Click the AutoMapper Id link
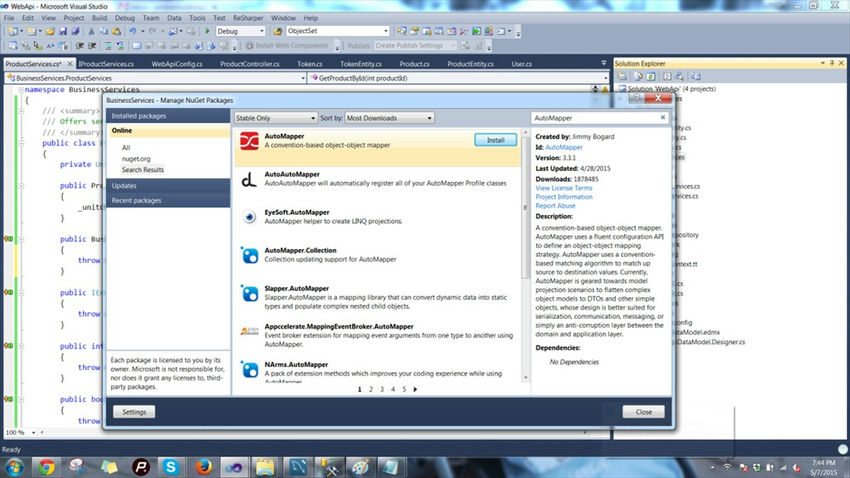Screen dimensions: 850x478 (x=564, y=147)
